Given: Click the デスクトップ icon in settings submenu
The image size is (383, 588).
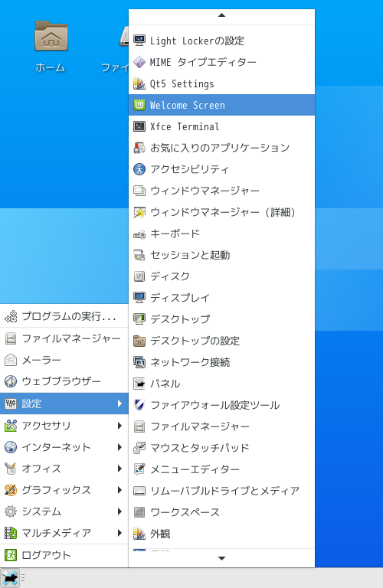Looking at the screenshot, I should click(x=139, y=319).
